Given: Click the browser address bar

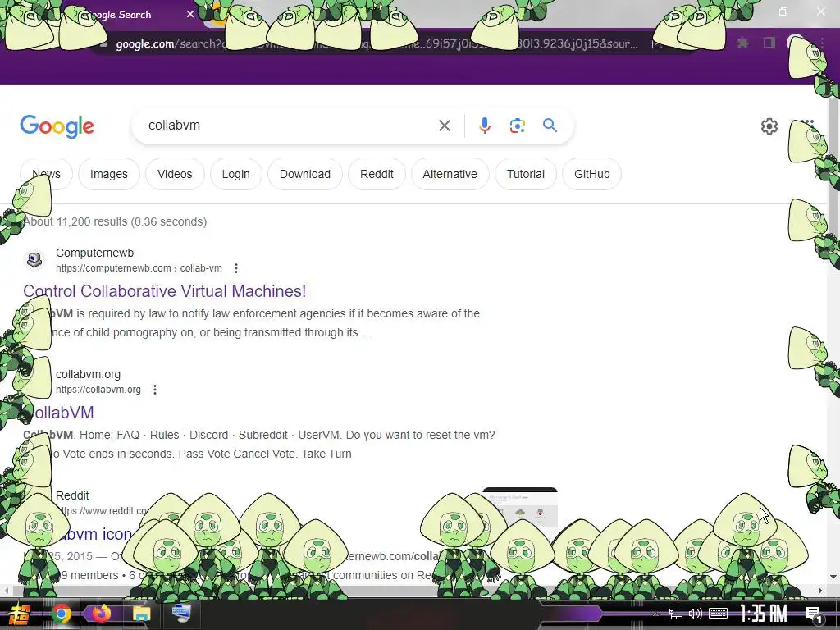Looking at the screenshot, I should tap(375, 43).
